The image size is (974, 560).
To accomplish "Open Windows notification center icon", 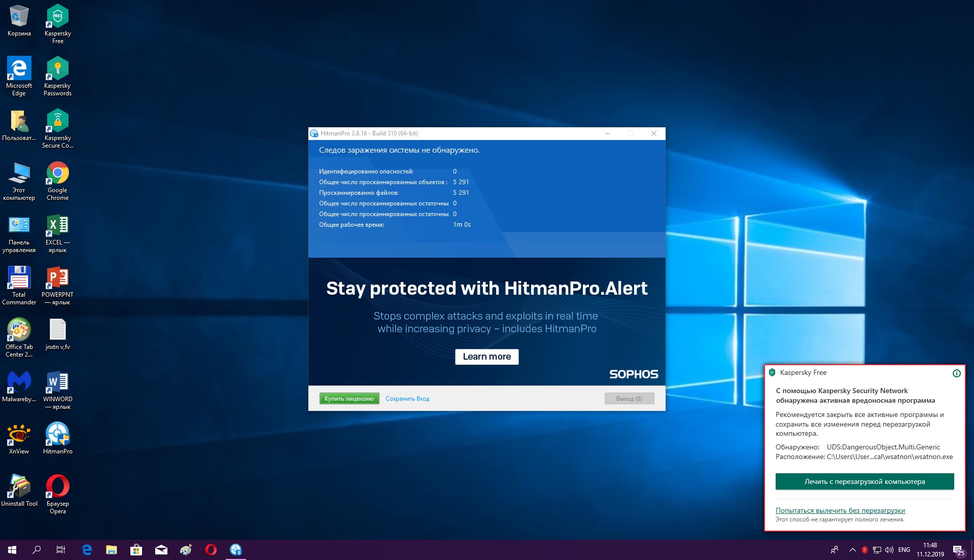I will click(x=958, y=550).
